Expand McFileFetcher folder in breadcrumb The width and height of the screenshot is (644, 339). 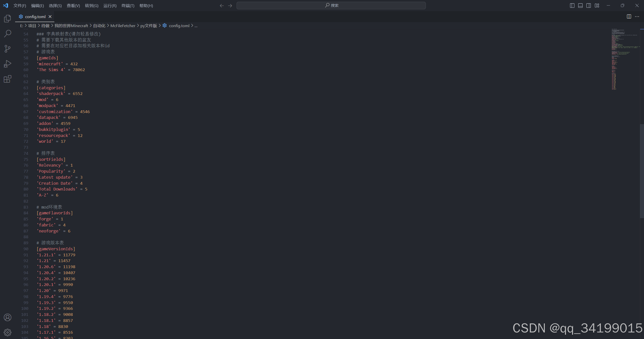click(123, 26)
